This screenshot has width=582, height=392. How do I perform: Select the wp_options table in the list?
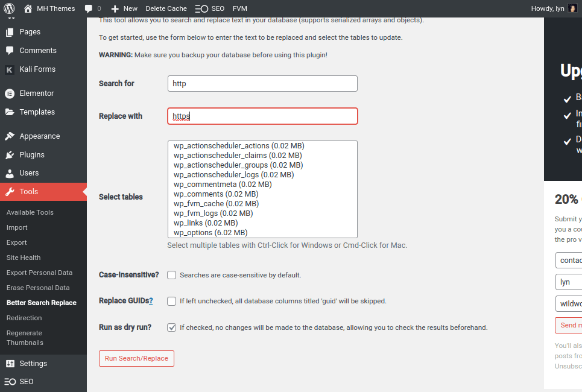tap(209, 232)
